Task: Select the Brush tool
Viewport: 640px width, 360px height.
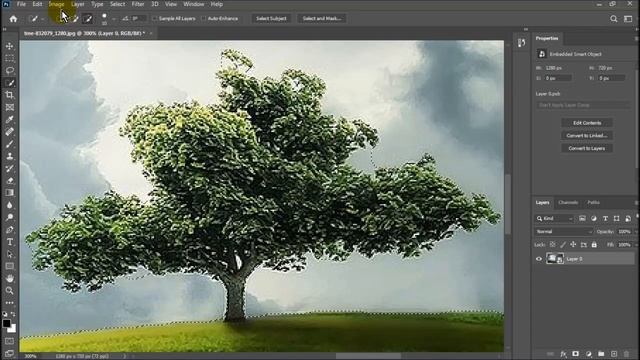Action: [x=9, y=144]
